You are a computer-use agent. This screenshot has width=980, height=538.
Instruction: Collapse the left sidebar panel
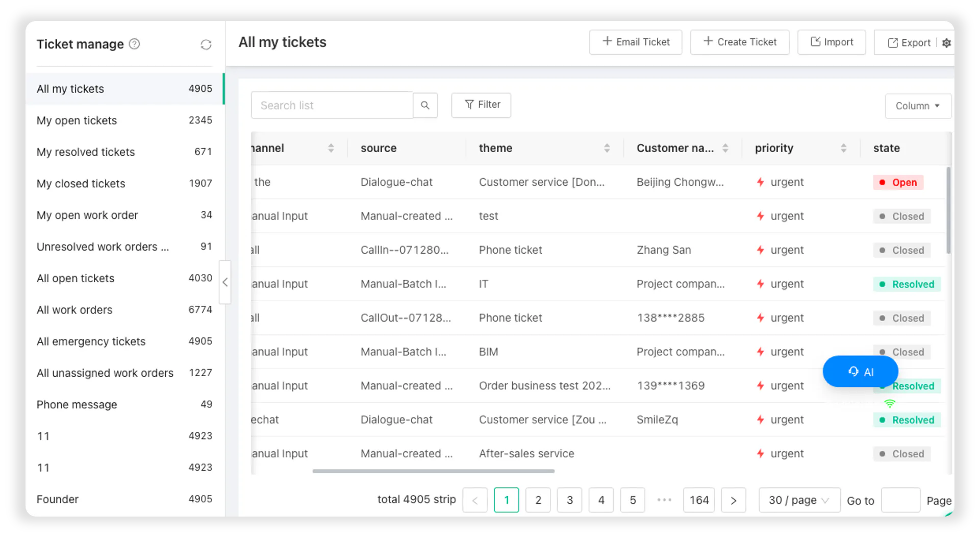[225, 282]
